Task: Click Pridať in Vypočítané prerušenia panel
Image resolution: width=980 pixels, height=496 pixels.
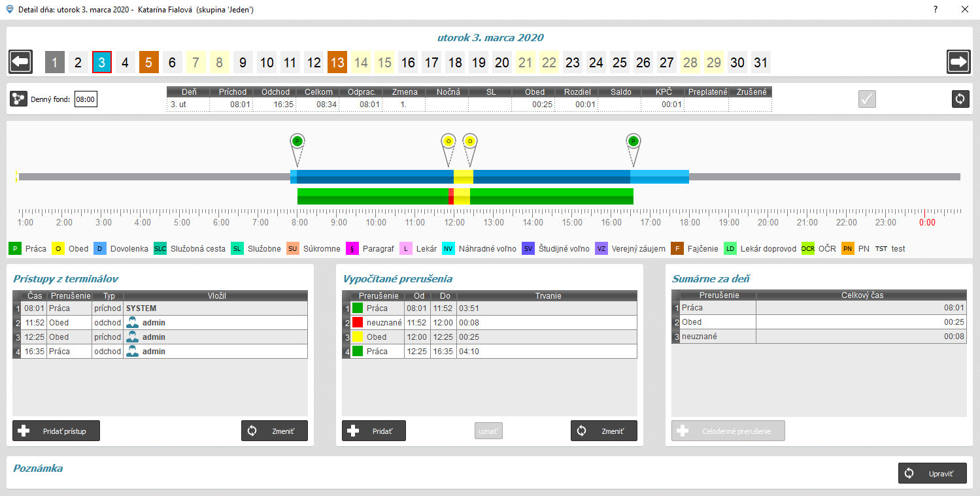Action: (x=374, y=431)
